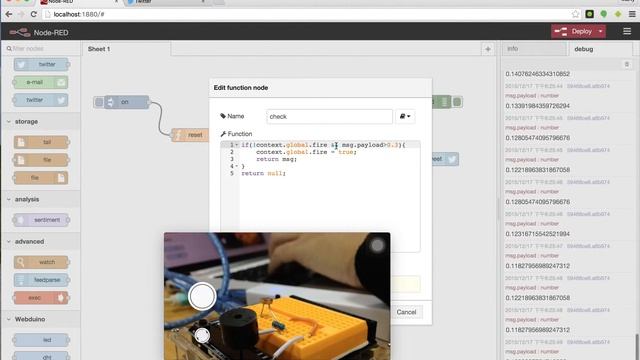Add a new sheet with plus button
This screenshot has width=640, height=360.
point(488,49)
